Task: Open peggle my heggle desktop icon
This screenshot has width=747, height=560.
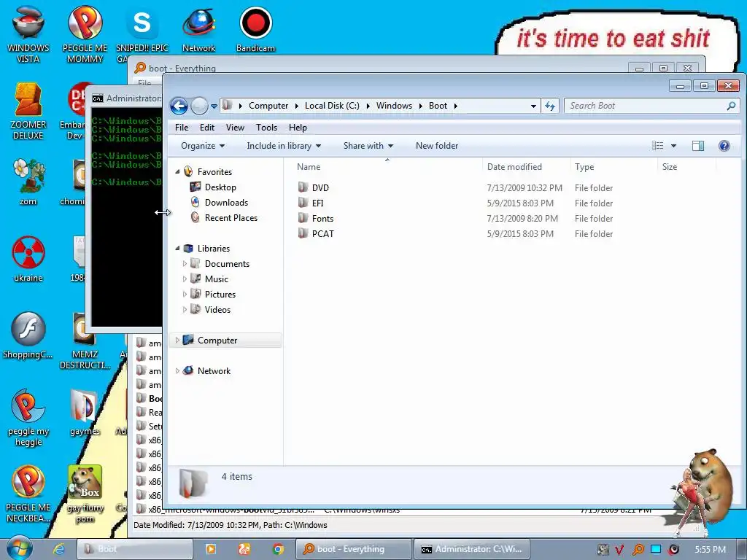Action: pos(28,417)
